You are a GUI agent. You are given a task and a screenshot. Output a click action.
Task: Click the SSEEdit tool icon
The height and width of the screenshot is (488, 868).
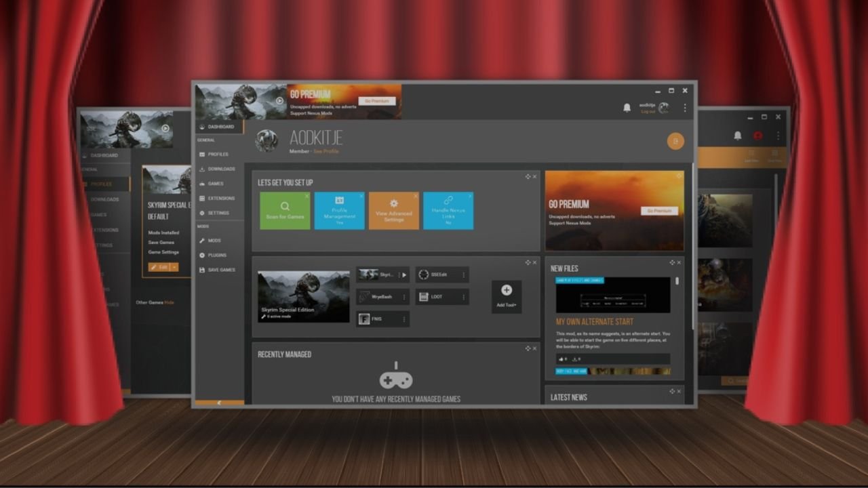pyautogui.click(x=423, y=274)
